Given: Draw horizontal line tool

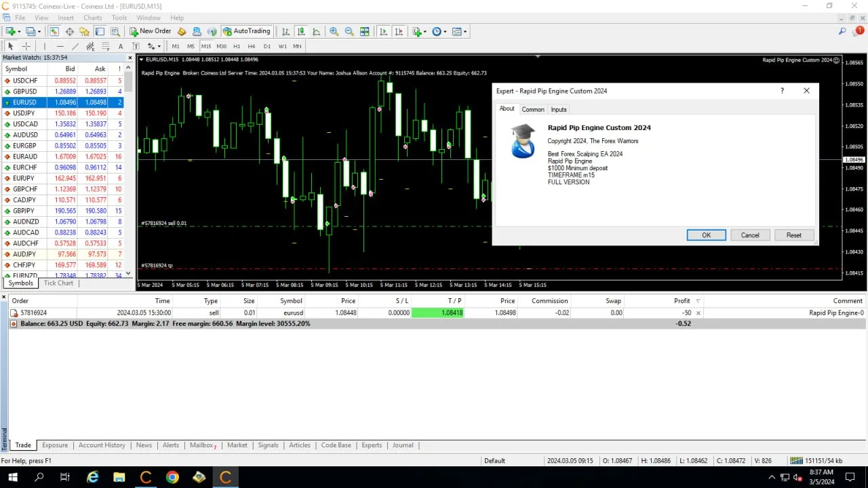Looking at the screenshot, I should tap(60, 46).
